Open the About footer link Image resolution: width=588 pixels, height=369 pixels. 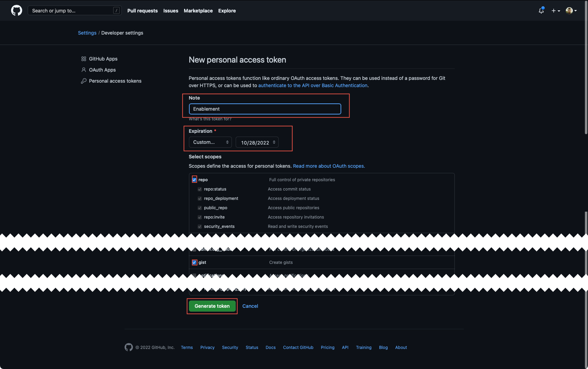pos(401,348)
